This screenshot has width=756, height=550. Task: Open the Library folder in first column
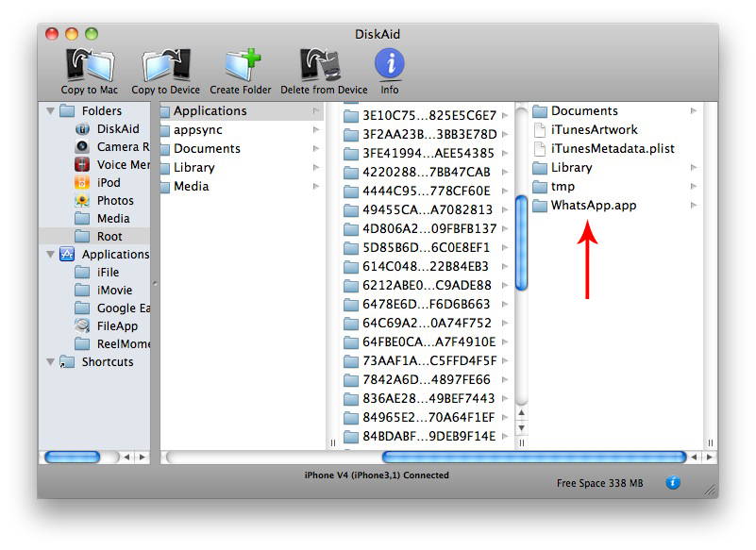point(193,168)
